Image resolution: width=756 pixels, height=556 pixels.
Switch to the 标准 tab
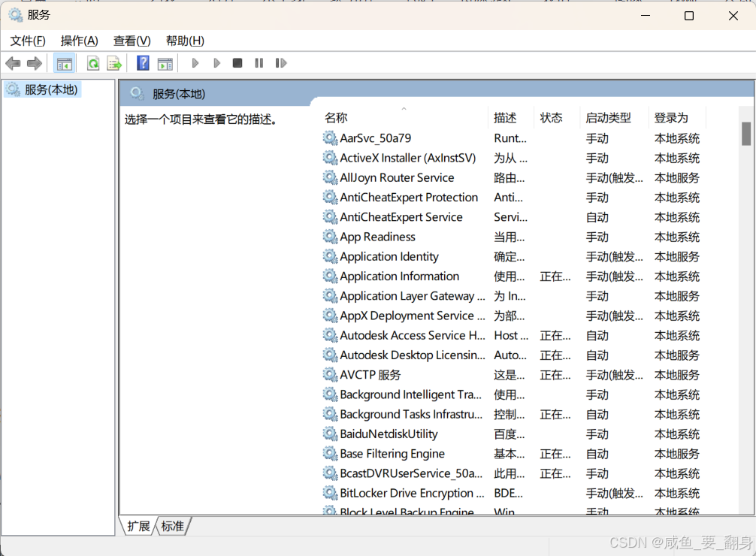pos(173,526)
